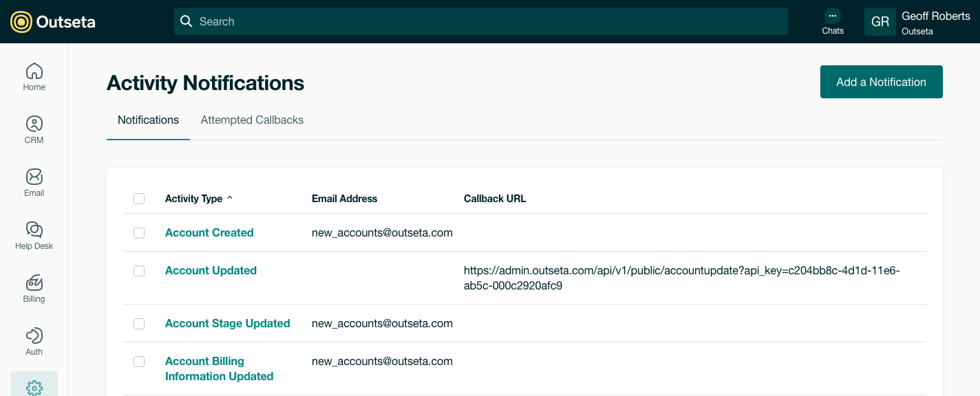The image size is (980, 396).
Task: Open Chats from the top bar
Action: coord(833,21)
